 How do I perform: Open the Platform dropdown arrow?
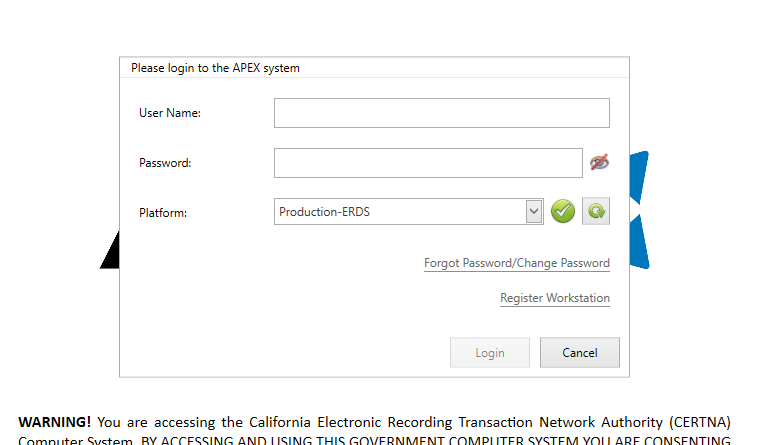(x=534, y=211)
